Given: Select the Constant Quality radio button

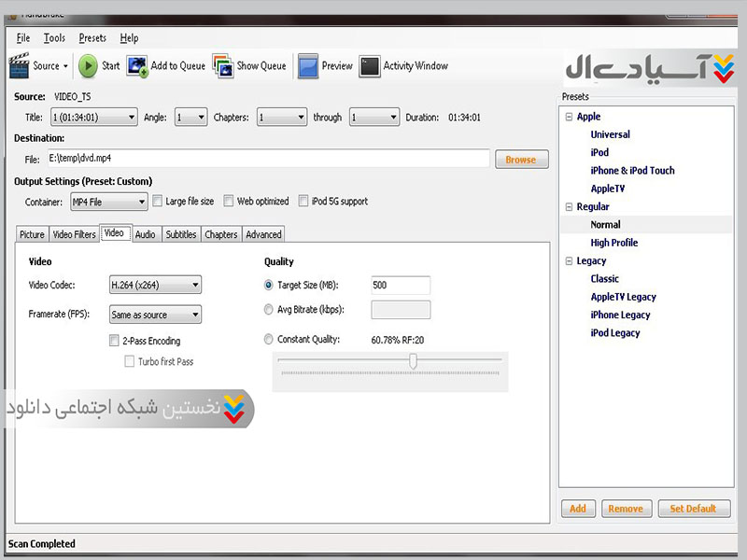Looking at the screenshot, I should [x=269, y=340].
